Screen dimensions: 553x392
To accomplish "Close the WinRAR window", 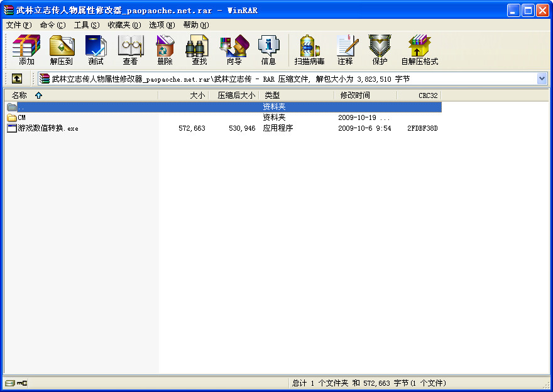I will click(542, 10).
